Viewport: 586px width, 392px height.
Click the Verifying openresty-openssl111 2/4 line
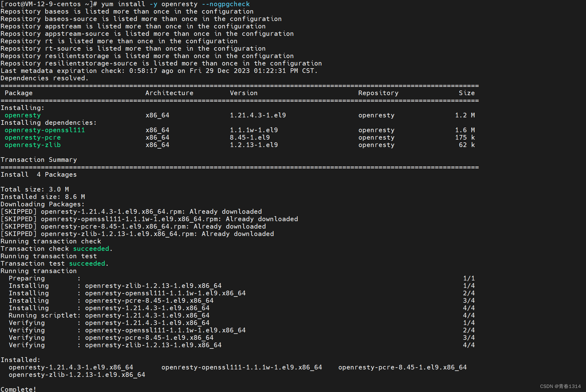[x=242, y=330]
